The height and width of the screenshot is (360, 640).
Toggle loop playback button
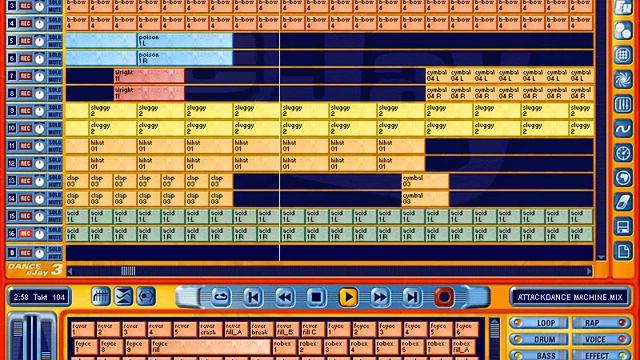[221, 297]
